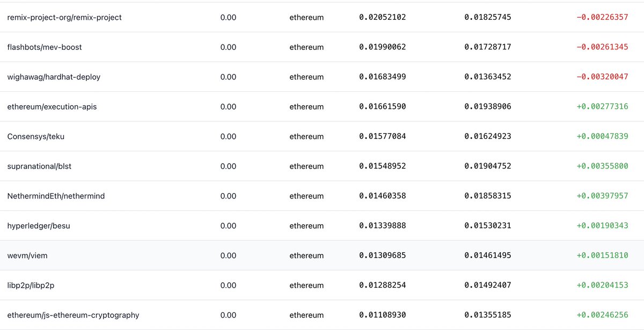The image size is (644, 330).
Task: Select NethermindEth/nethermind repository cell
Action: pyautogui.click(x=56, y=196)
